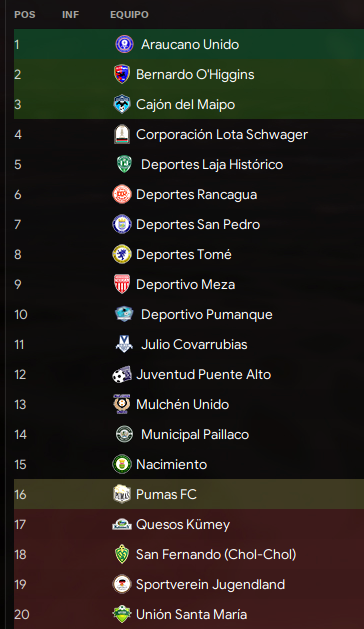Click the Cajón del Maipo team badge
This screenshot has height=629, width=364.
[122, 104]
